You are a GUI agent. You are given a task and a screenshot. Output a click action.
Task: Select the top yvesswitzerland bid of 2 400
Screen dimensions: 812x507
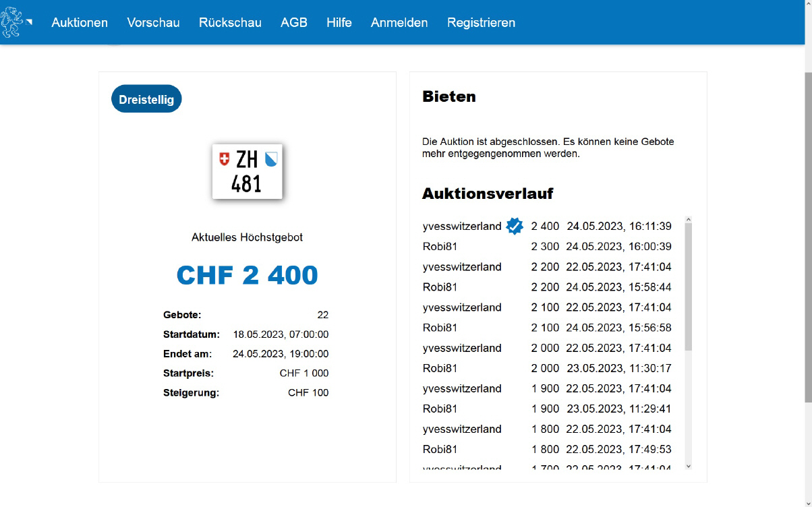click(462, 227)
